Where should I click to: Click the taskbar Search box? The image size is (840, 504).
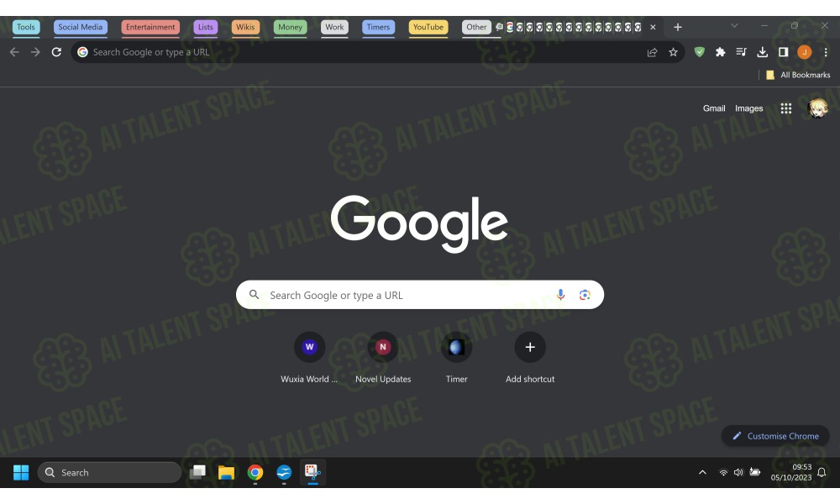coord(109,472)
